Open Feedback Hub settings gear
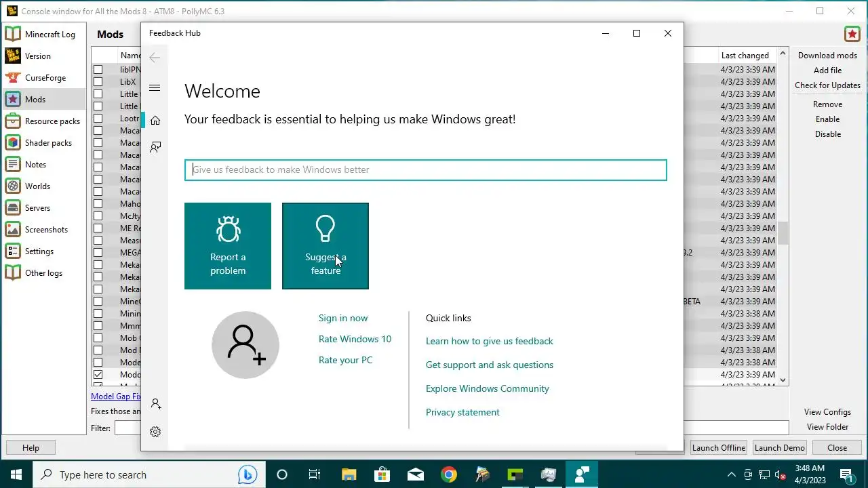The image size is (868, 488). 155,432
